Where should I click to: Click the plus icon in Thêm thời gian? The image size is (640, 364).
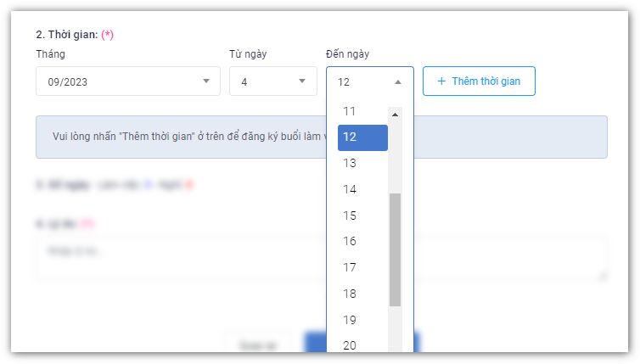[x=441, y=81]
